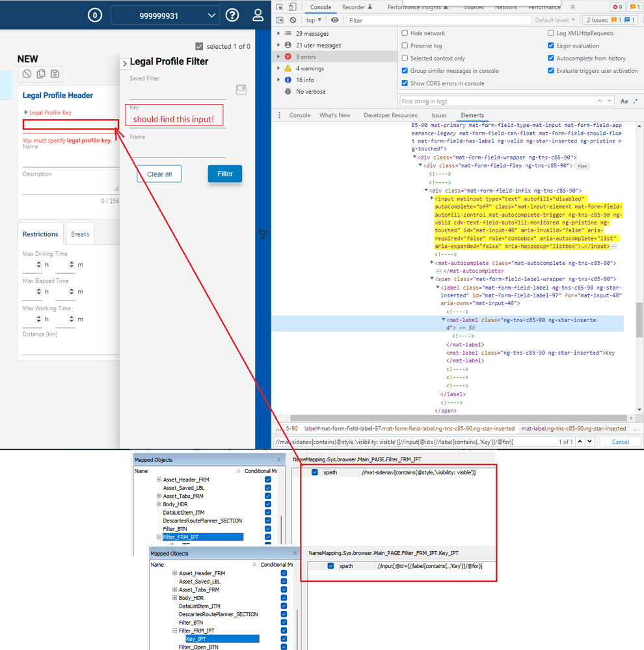The width and height of the screenshot is (644, 650).
Task: Disable Eager evaluation checkbox
Action: [x=551, y=45]
